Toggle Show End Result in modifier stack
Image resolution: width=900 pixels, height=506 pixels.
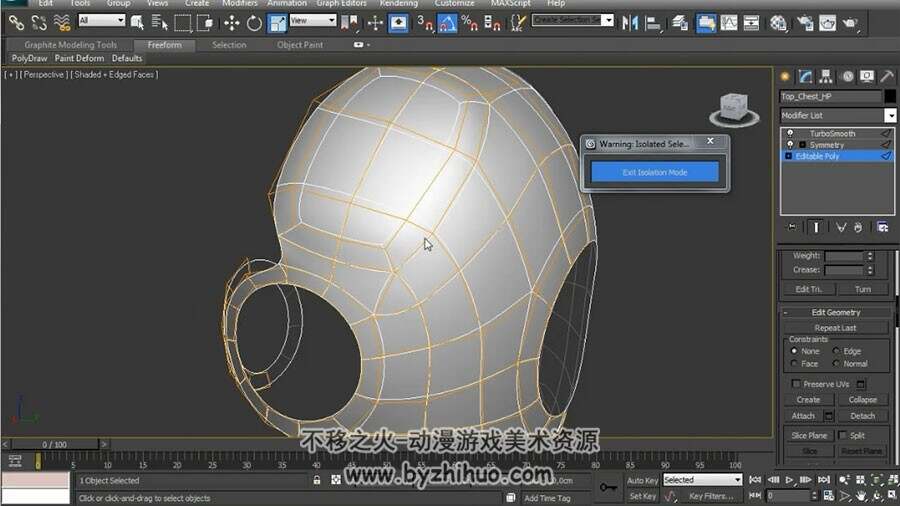[816, 227]
